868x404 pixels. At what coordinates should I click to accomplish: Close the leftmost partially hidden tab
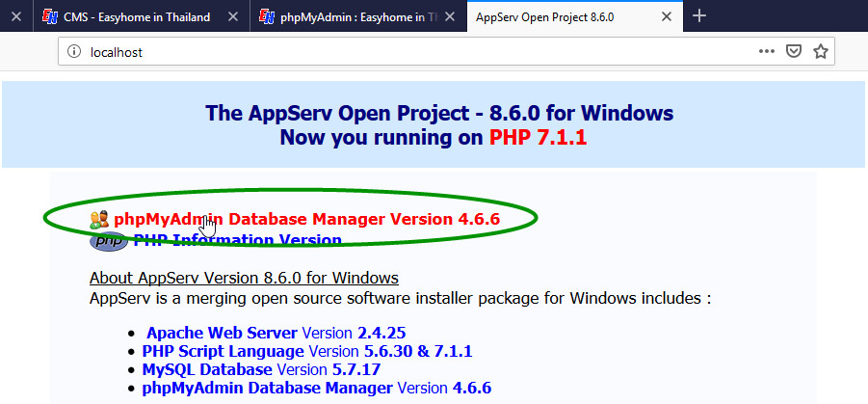pyautogui.click(x=16, y=16)
